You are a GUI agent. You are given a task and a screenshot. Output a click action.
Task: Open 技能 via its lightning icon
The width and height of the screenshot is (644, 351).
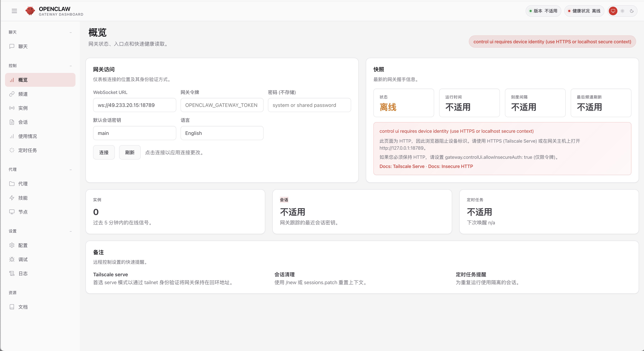[x=12, y=198]
